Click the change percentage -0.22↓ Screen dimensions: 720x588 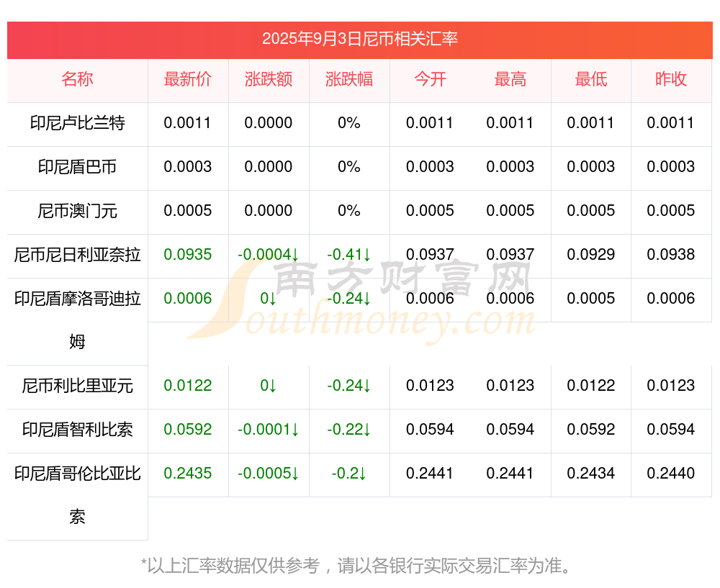point(349,429)
